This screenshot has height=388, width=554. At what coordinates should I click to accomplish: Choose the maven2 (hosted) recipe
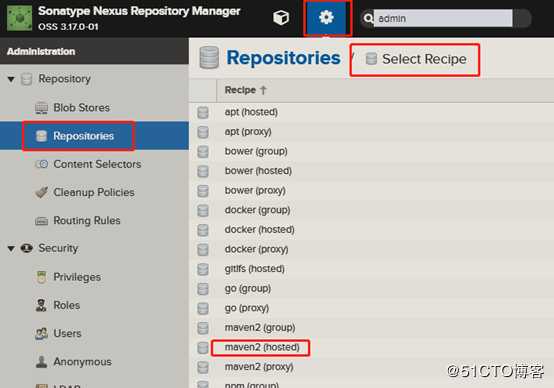tap(262, 347)
